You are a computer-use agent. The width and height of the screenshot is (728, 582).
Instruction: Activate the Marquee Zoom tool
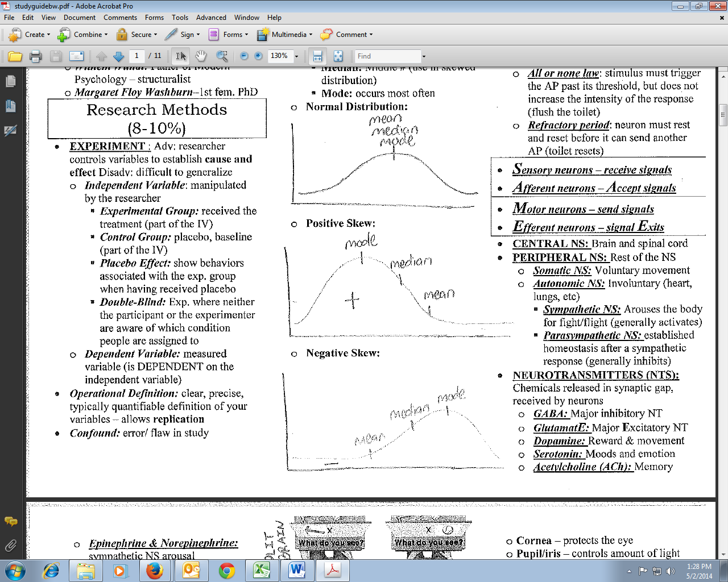click(222, 56)
